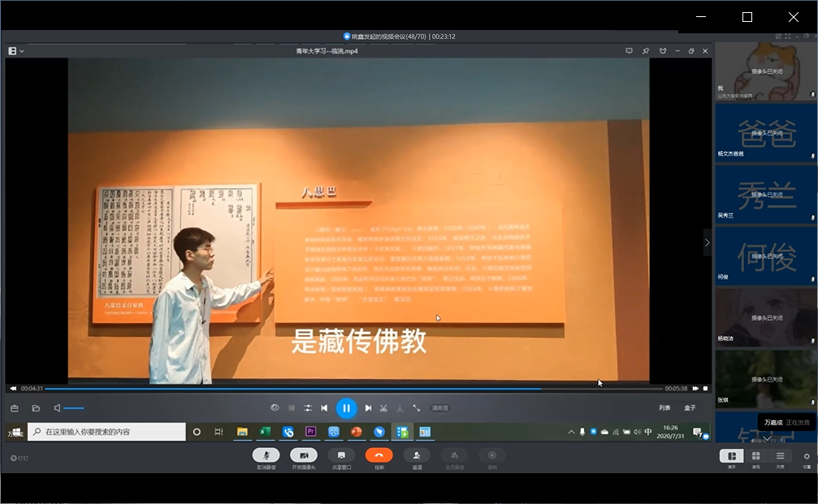Click the Windows search box in taskbar
Screen dimensions: 818x504
[106, 432]
